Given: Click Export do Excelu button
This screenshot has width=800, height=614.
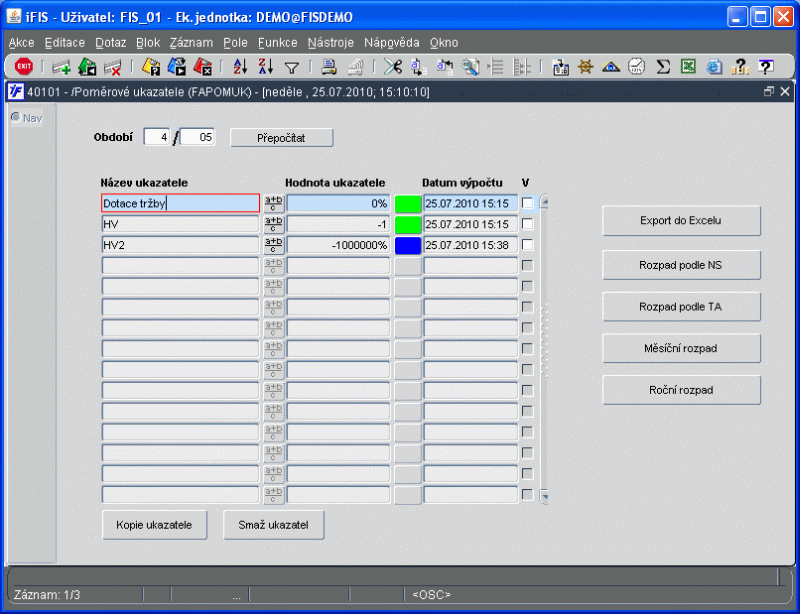Looking at the screenshot, I should (x=681, y=220).
